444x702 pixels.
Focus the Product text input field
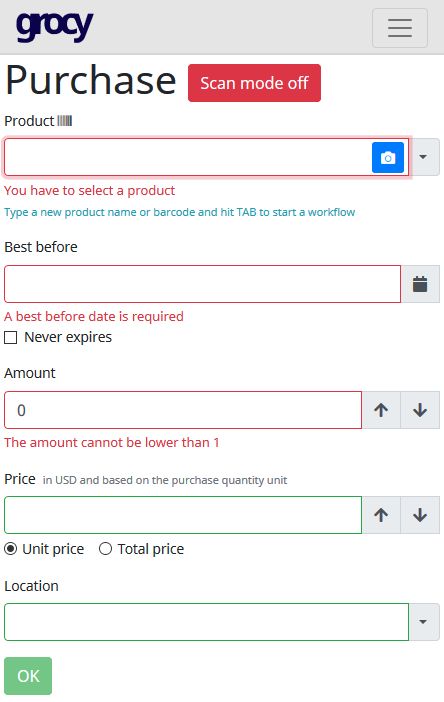(x=188, y=157)
